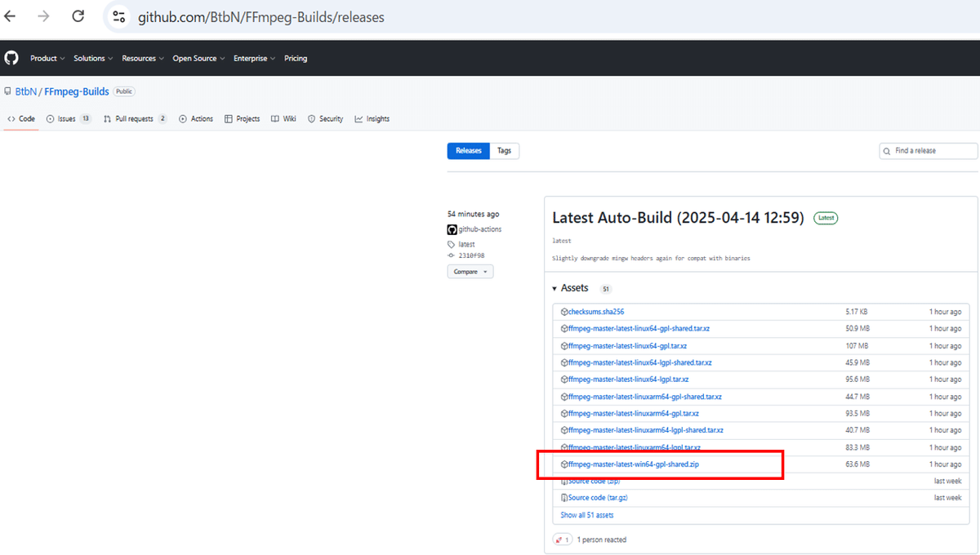Open the FFmpeg-Builds repository link

tap(77, 91)
